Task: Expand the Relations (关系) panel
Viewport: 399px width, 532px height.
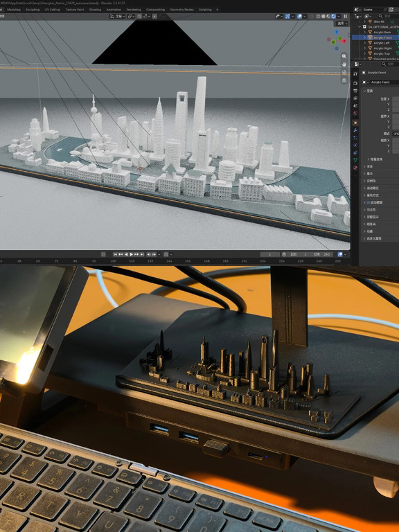Action: [x=368, y=166]
